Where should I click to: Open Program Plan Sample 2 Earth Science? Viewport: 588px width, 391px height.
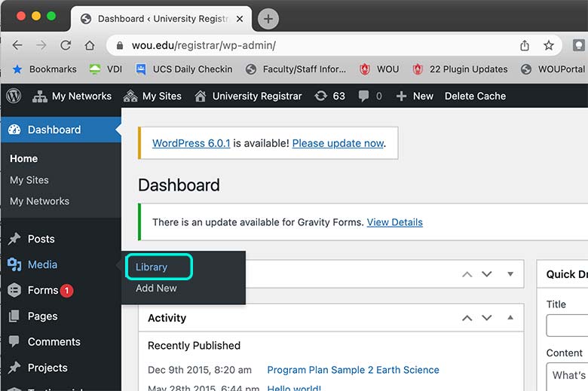pyautogui.click(x=353, y=370)
